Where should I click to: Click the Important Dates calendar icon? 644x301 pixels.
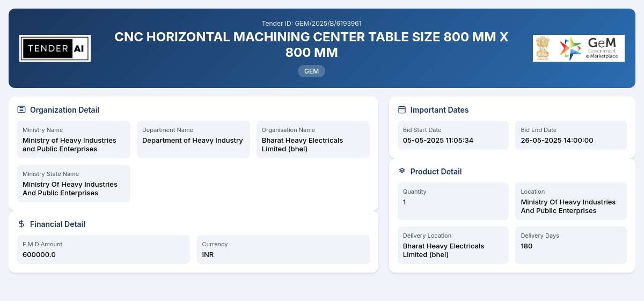(402, 109)
